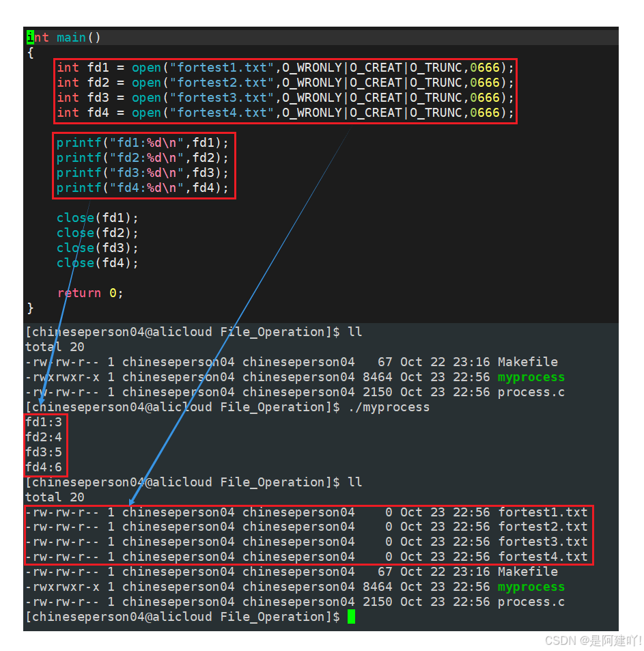Select the fd3 open("fortest3.txt") code line
This screenshot has width=644, height=651.
[285, 98]
